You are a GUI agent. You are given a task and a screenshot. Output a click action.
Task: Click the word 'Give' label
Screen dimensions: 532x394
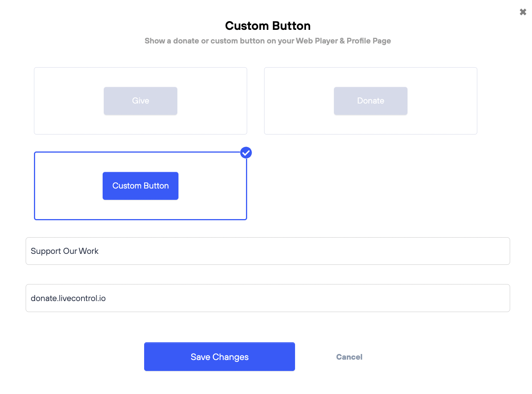click(140, 101)
